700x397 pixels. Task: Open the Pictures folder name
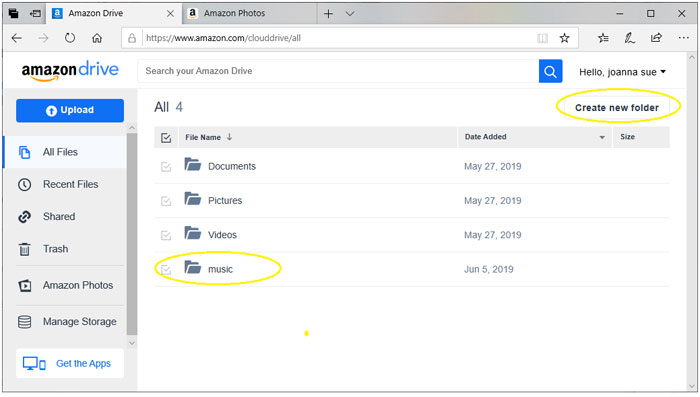[225, 201]
